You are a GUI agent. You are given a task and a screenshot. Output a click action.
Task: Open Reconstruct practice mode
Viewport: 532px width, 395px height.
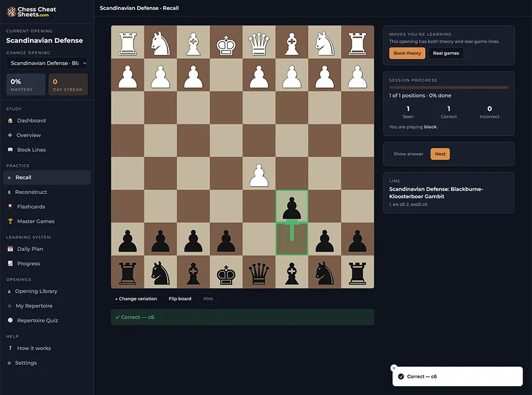(x=47, y=192)
